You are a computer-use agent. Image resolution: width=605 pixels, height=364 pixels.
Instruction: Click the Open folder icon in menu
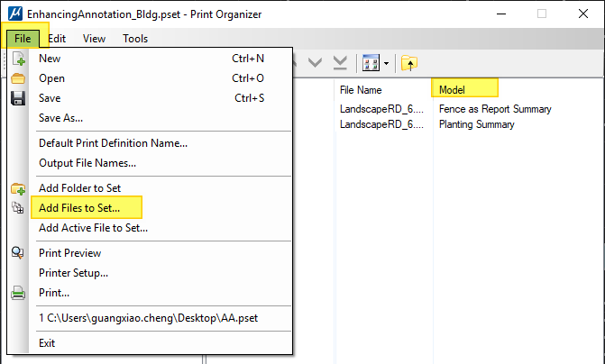[18, 78]
